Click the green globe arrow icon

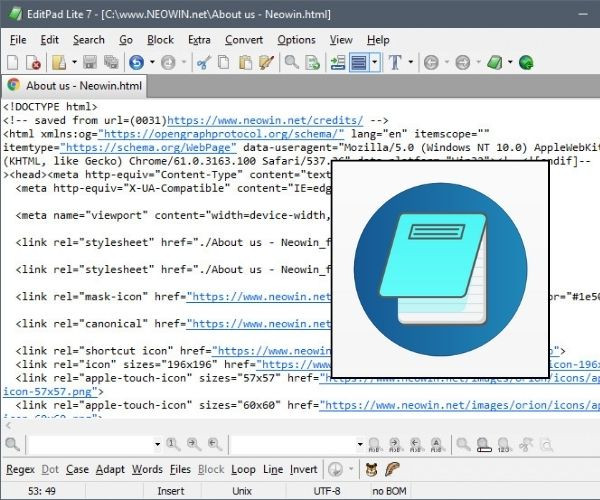coord(526,62)
